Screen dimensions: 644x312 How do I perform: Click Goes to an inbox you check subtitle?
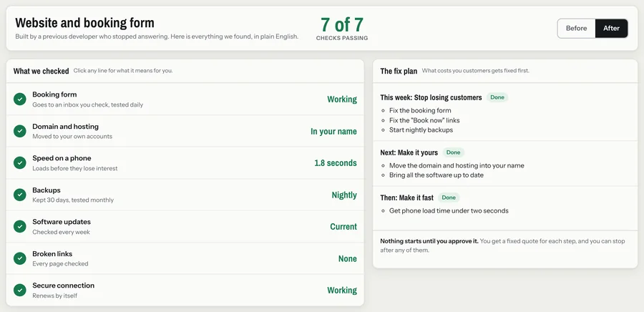(x=87, y=104)
